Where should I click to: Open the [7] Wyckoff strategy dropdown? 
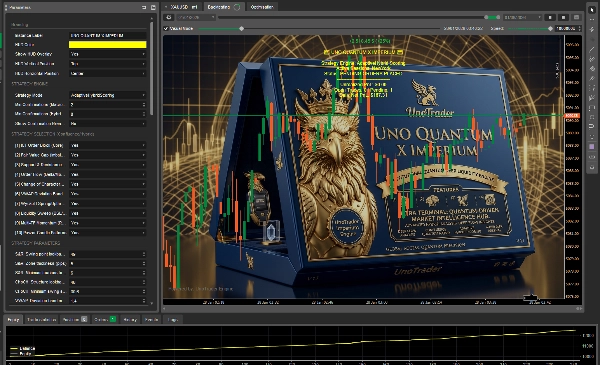pyautogui.click(x=108, y=204)
